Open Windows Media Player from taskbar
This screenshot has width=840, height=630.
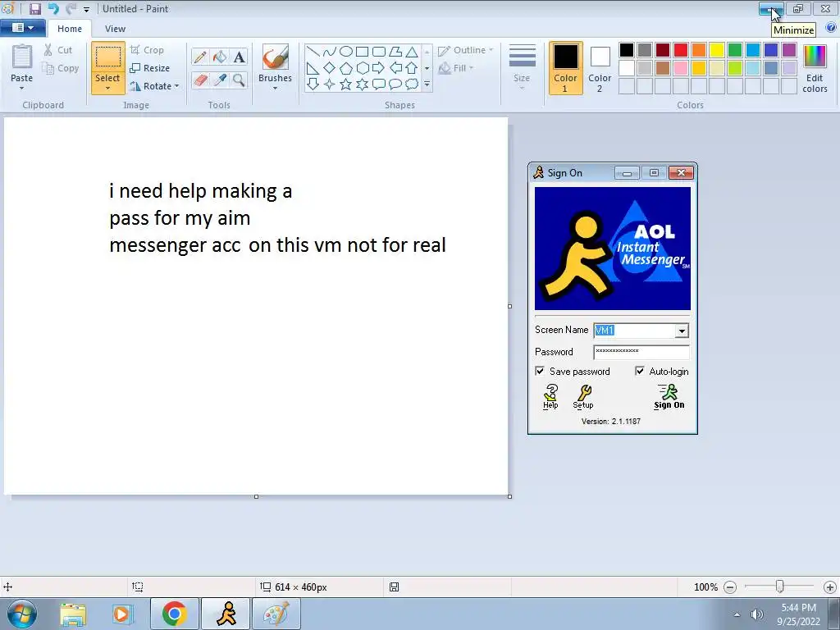pyautogui.click(x=122, y=614)
